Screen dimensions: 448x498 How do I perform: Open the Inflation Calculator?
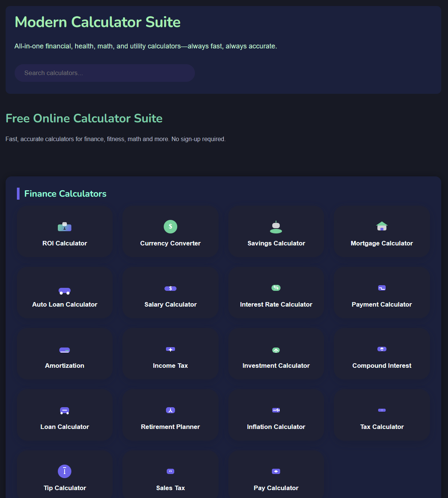coord(276,415)
